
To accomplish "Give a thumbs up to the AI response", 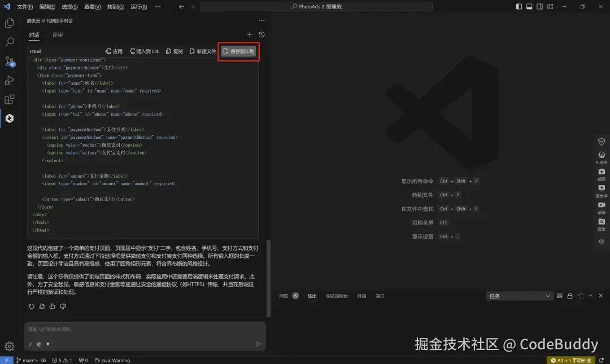I will 51,306.
